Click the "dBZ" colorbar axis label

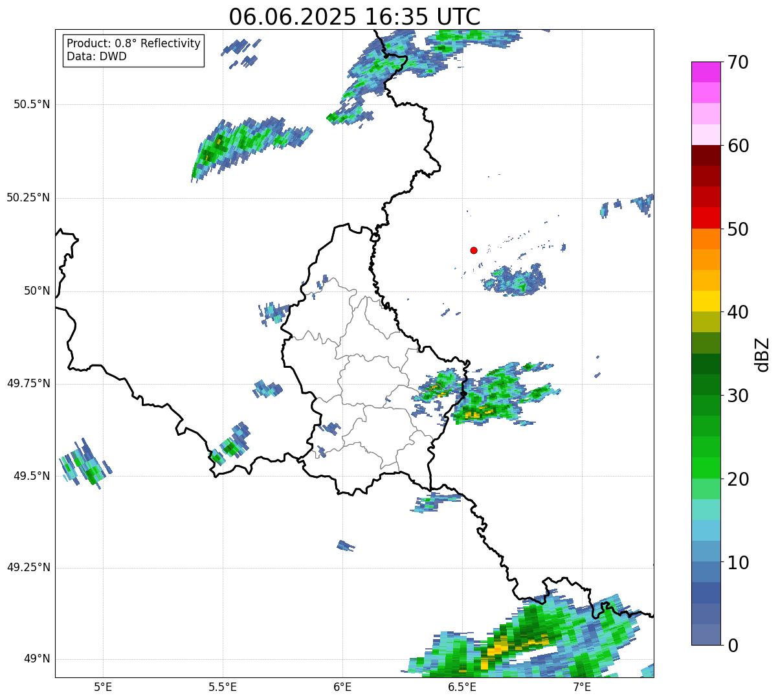[x=763, y=354]
